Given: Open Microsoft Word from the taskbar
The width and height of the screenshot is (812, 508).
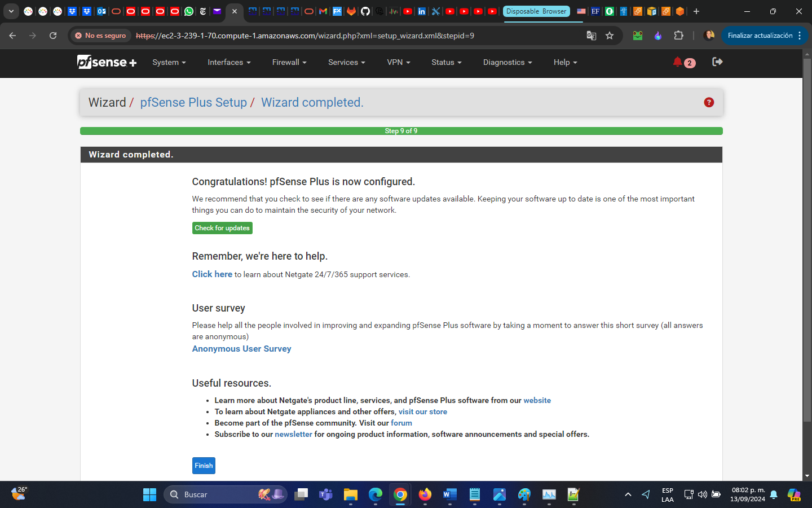Looking at the screenshot, I should point(450,494).
